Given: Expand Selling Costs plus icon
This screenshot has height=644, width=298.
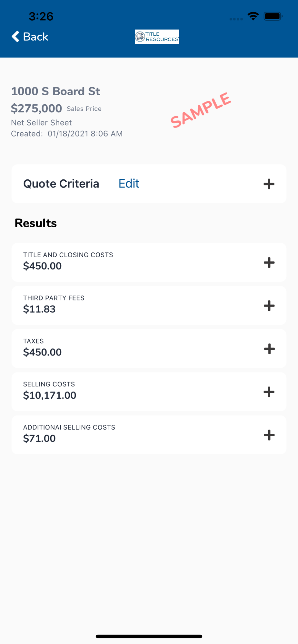Looking at the screenshot, I should pyautogui.click(x=269, y=392).
